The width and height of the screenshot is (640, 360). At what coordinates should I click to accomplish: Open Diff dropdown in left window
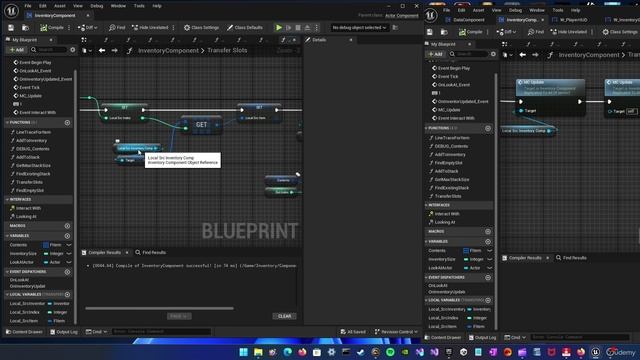pyautogui.click(x=87, y=28)
